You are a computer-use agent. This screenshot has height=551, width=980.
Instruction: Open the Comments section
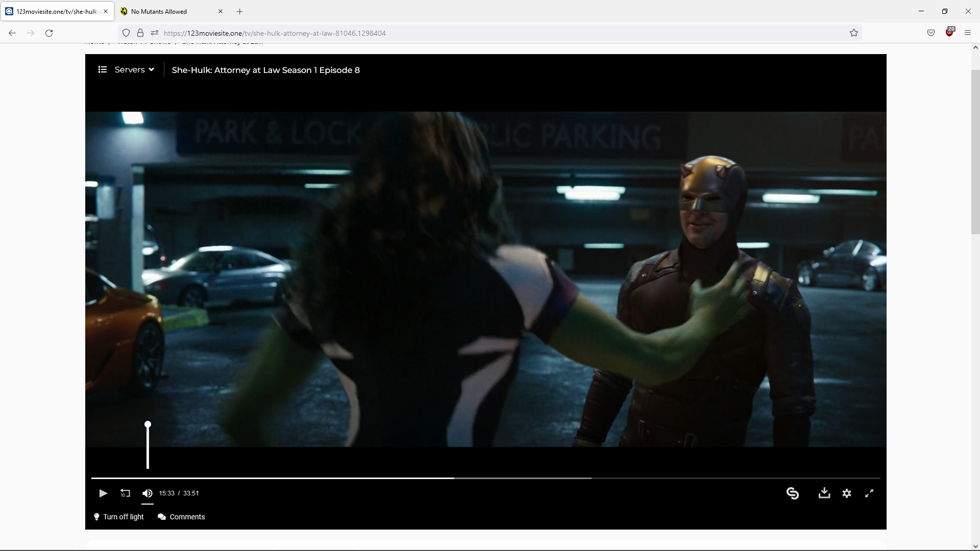pyautogui.click(x=181, y=517)
